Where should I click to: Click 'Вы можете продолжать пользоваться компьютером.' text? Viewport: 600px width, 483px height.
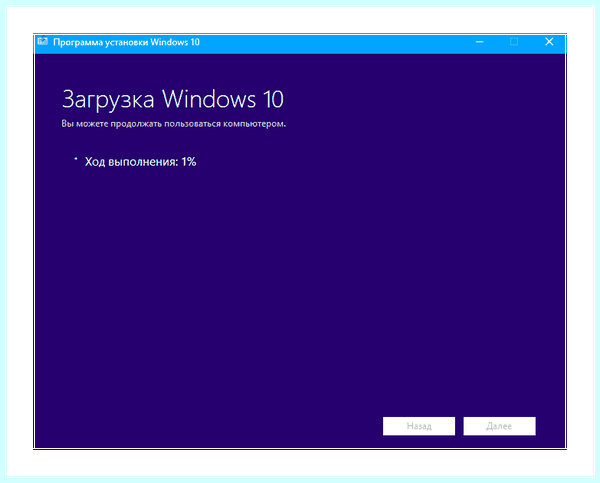(174, 124)
